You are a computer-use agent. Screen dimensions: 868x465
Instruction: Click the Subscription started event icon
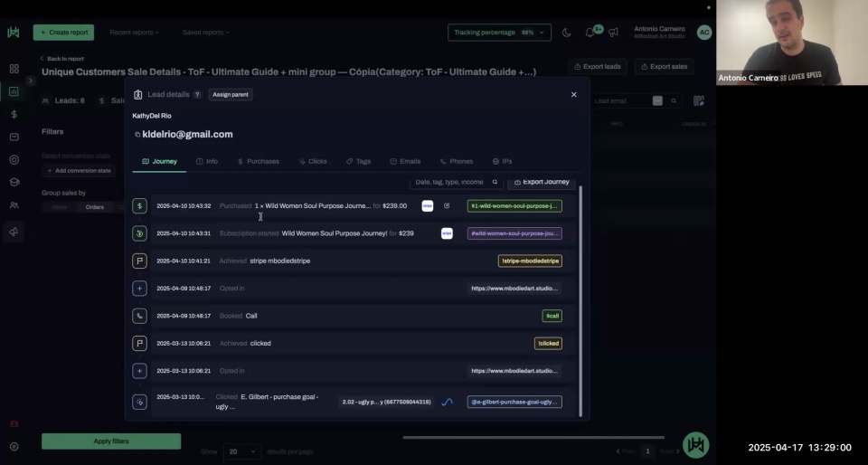point(139,233)
